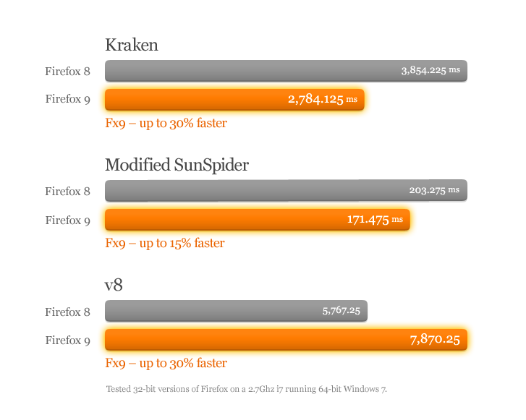Click the Kraken benchmark heading

(132, 46)
